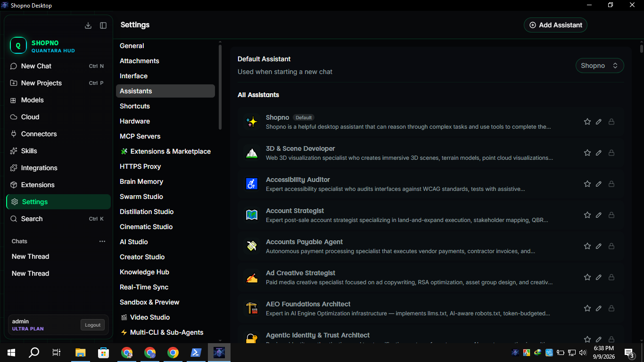644x362 pixels.
Task: Start a New Chat from the sidebar
Action: tap(58, 66)
